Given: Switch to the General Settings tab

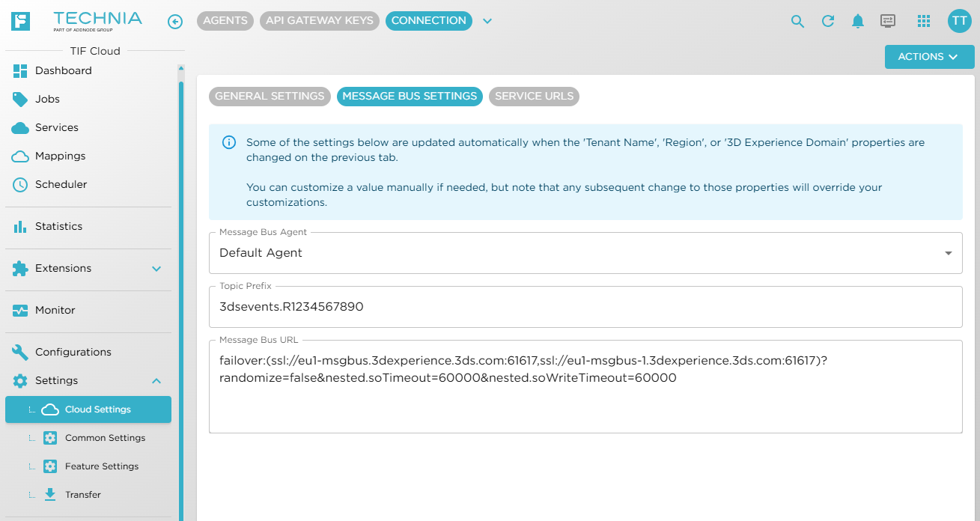Looking at the screenshot, I should (270, 97).
